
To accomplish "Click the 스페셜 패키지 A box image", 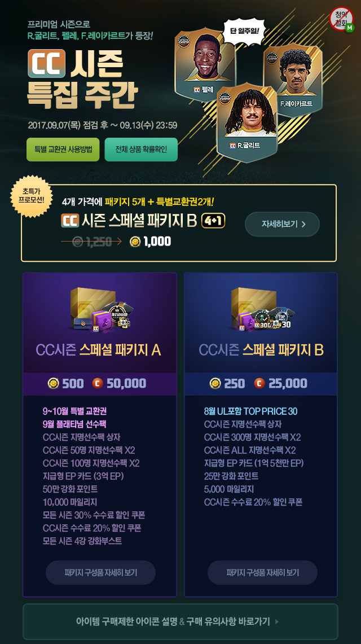I will pos(100,309).
